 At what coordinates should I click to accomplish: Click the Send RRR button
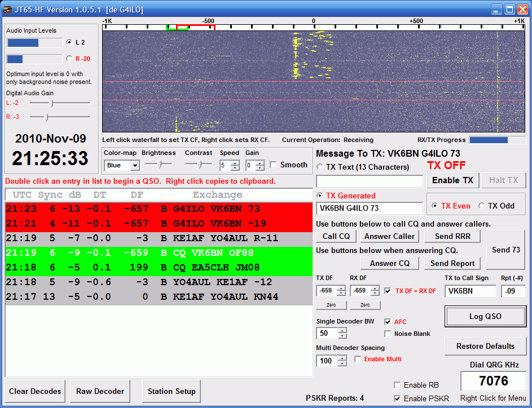[452, 236]
